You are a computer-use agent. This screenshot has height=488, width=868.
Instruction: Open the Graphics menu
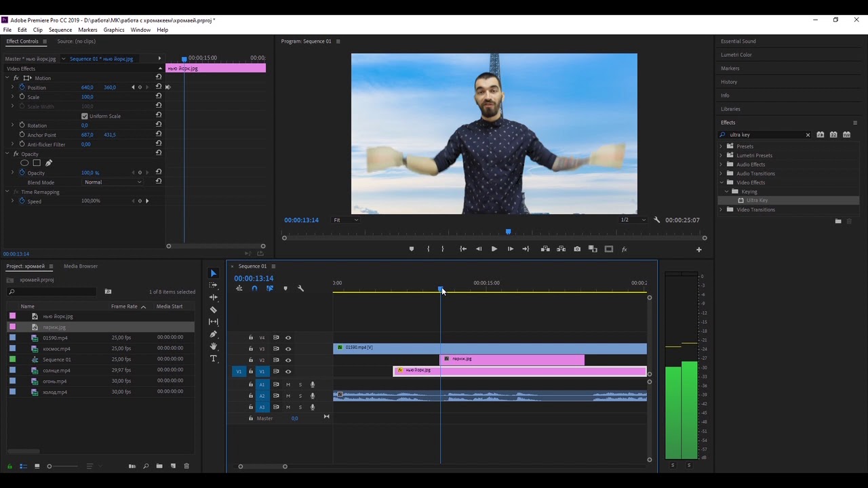(114, 30)
